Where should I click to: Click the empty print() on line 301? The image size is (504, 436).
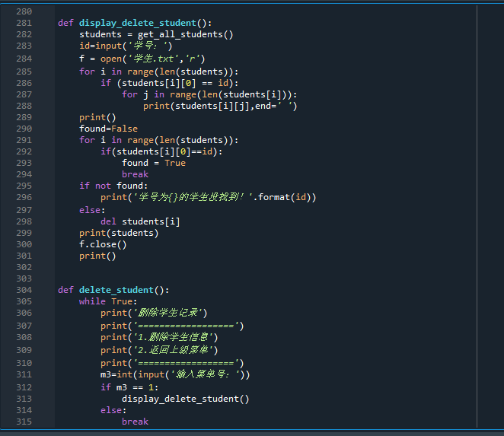[x=97, y=256]
